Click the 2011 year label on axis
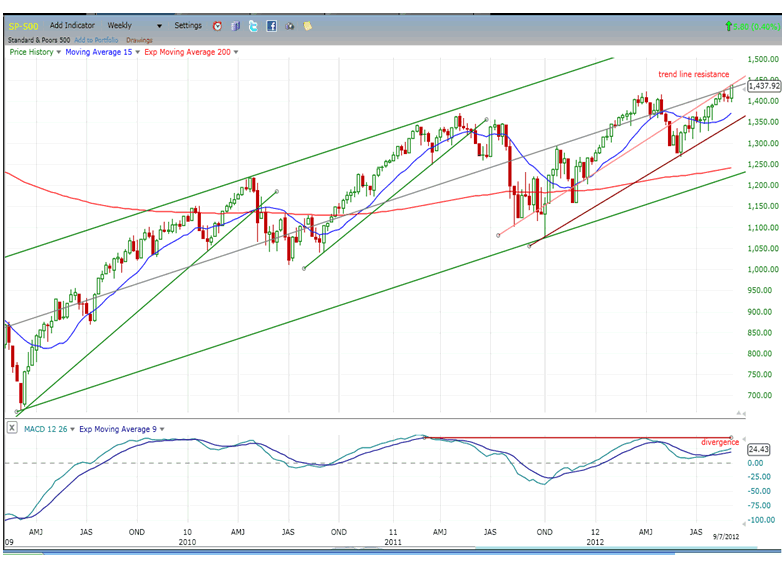Image resolution: width=783 pixels, height=564 pixels. tap(393, 542)
